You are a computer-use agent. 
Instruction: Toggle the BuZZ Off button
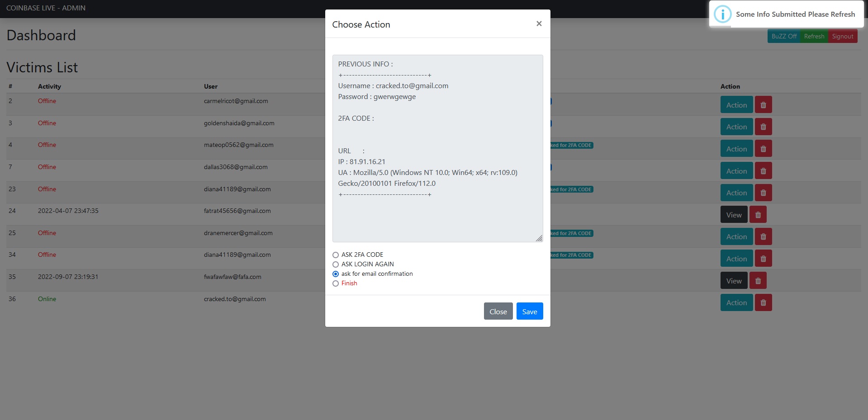(784, 36)
